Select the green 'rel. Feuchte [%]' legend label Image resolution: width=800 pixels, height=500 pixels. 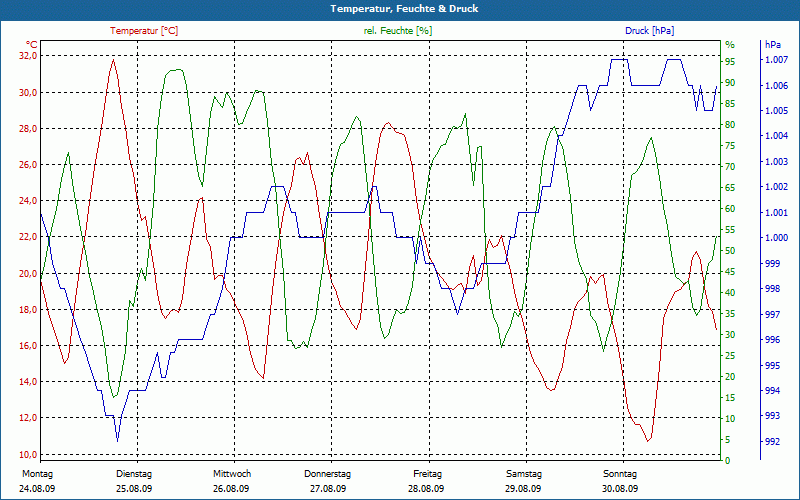pyautogui.click(x=398, y=31)
